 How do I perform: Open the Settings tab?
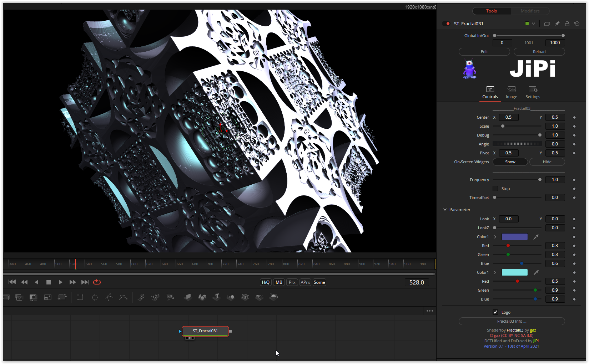533,93
